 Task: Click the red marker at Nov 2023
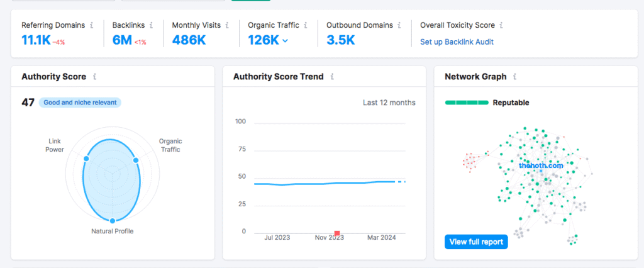click(x=337, y=233)
